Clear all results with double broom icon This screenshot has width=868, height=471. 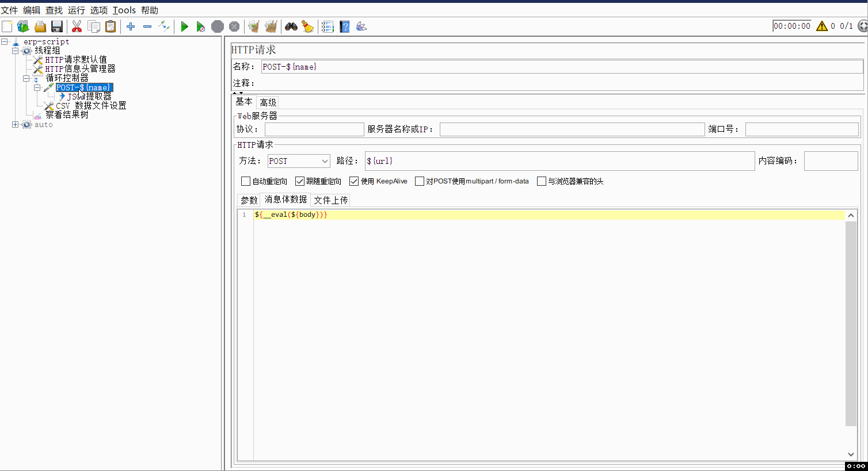click(x=271, y=26)
